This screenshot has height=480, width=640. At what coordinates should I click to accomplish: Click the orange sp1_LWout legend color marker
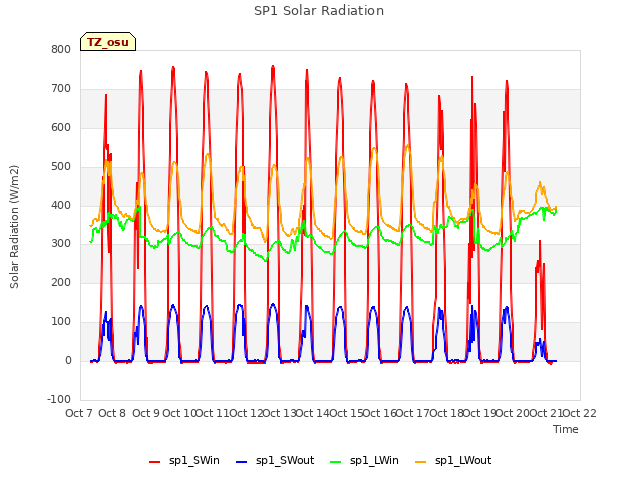click(x=420, y=462)
